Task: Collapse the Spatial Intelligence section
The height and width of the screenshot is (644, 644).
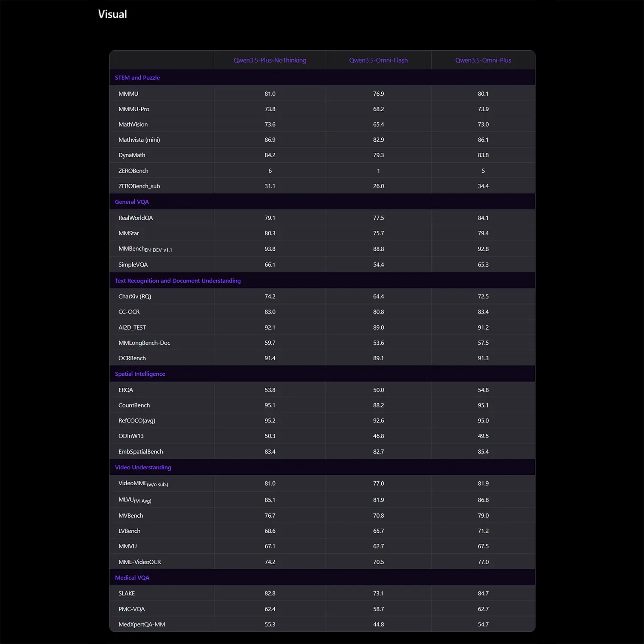Action: pyautogui.click(x=140, y=374)
